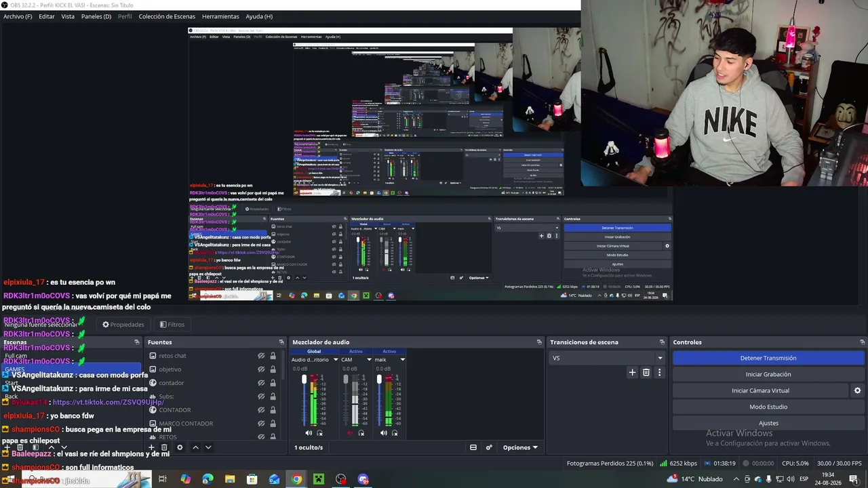868x488 pixels.
Task: Open source Propiedades
Action: tap(123, 325)
